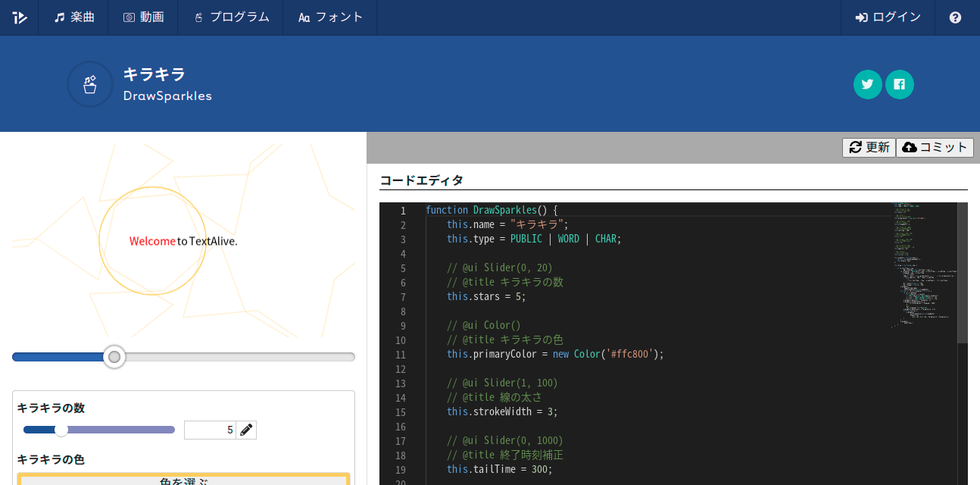
Task: Share on Facebook icon
Action: click(x=900, y=84)
